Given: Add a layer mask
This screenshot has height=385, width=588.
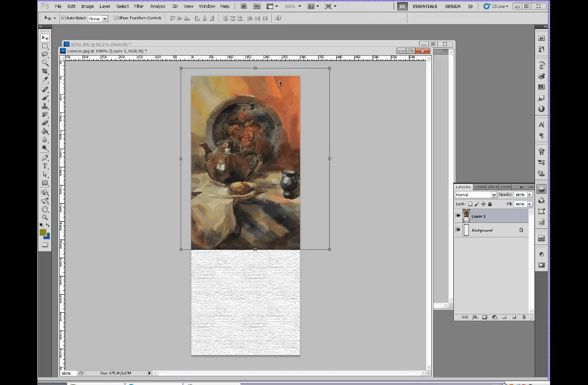Looking at the screenshot, I should coord(484,317).
